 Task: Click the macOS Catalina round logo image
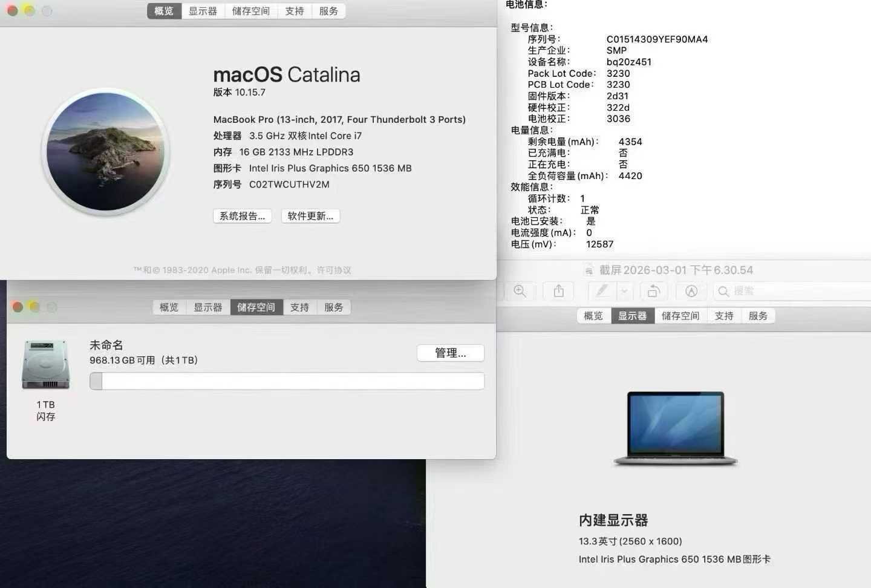(x=106, y=151)
